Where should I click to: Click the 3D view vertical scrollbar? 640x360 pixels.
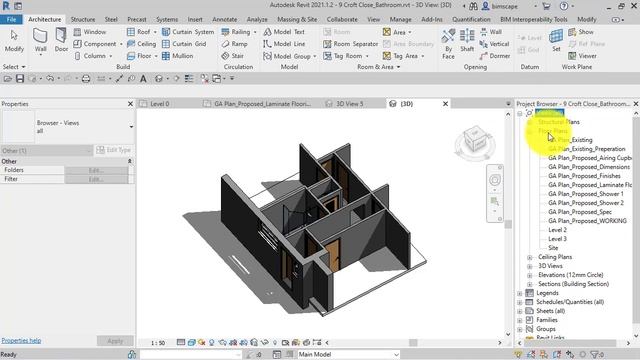pyautogui.click(x=508, y=224)
